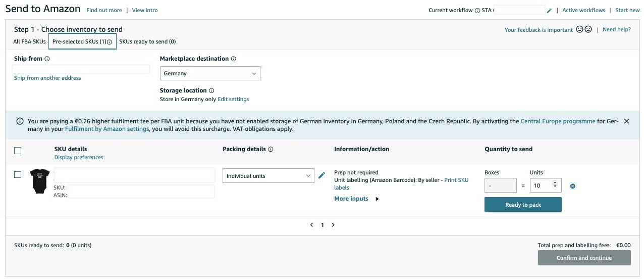The width and height of the screenshot is (644, 279).
Task: Open Pre-selected SKUs info icon
Action: pyautogui.click(x=110, y=42)
